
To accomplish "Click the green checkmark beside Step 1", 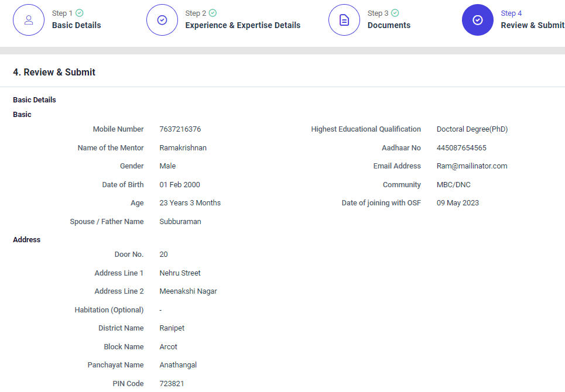I will coord(80,13).
